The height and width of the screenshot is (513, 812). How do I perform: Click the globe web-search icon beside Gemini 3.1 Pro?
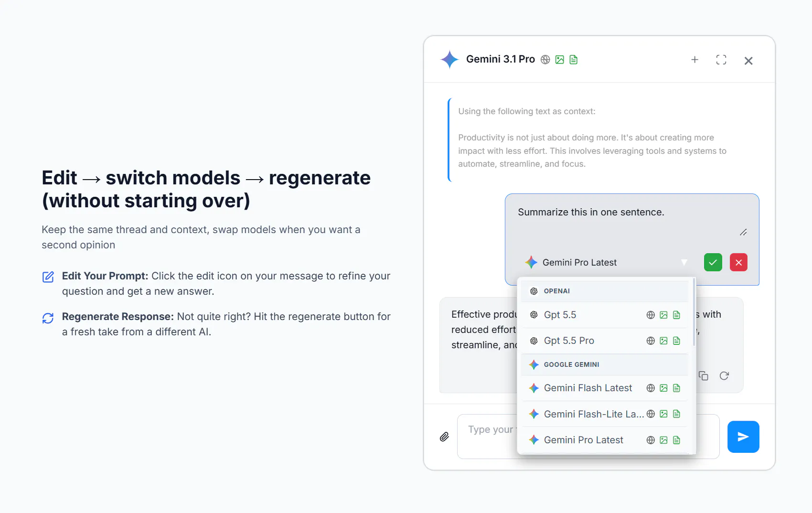tap(545, 60)
